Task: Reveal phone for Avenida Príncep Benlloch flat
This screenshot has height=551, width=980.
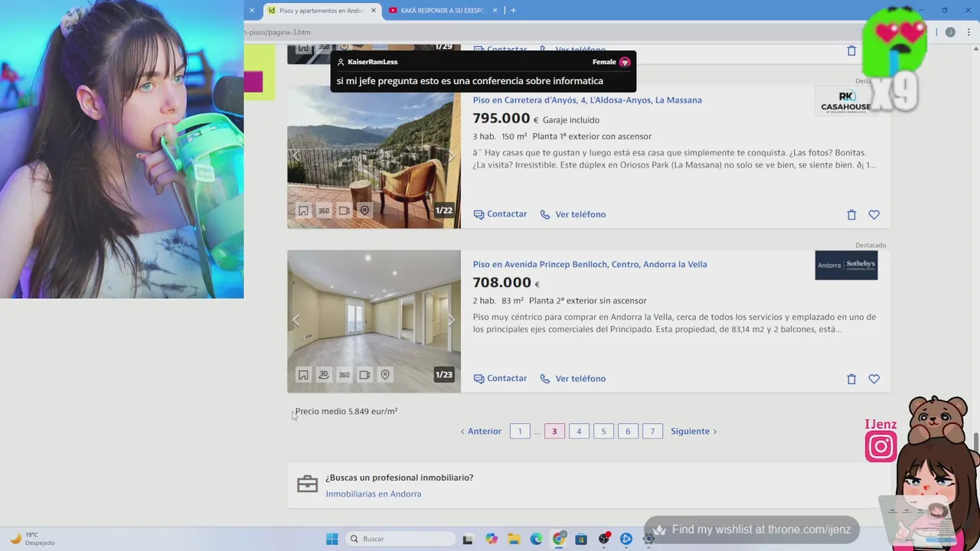Action: coord(573,378)
